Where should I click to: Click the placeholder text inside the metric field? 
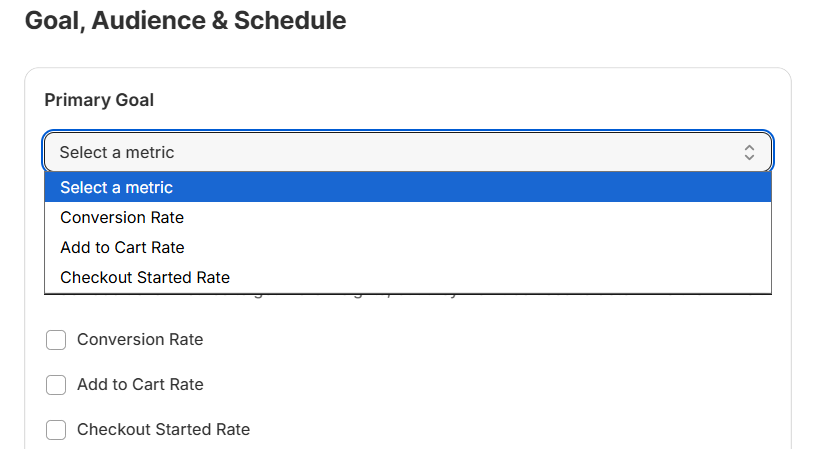click(116, 152)
